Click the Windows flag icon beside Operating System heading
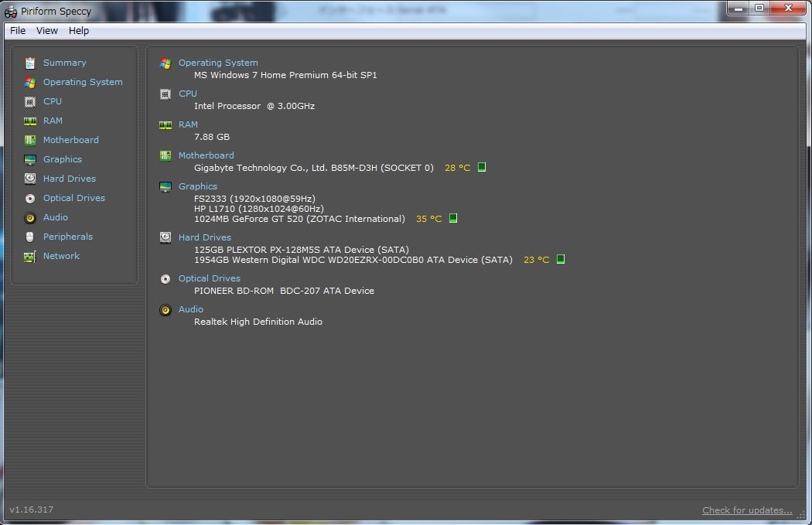Viewport: 812px width, 525px height. [x=165, y=63]
